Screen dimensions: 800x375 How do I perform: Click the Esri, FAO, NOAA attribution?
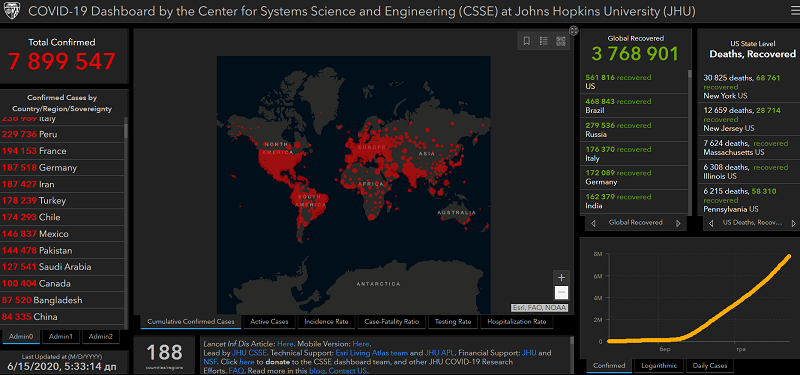[540, 308]
